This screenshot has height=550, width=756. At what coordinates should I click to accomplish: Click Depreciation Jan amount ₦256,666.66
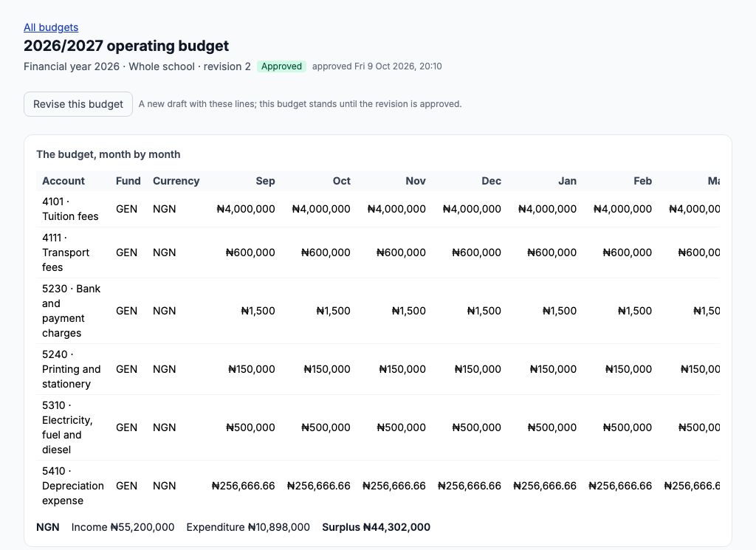coord(545,486)
